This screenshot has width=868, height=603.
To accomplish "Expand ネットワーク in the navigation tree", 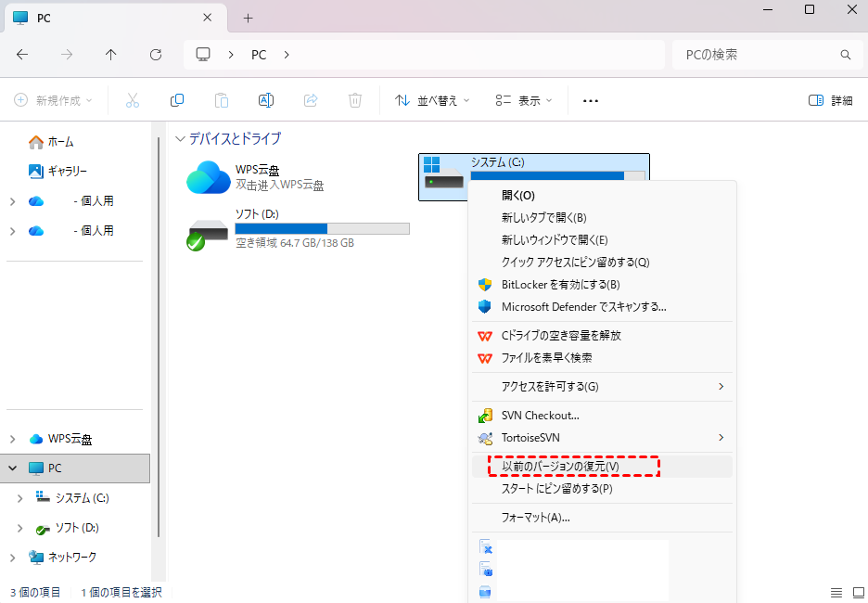I will pyautogui.click(x=12, y=558).
